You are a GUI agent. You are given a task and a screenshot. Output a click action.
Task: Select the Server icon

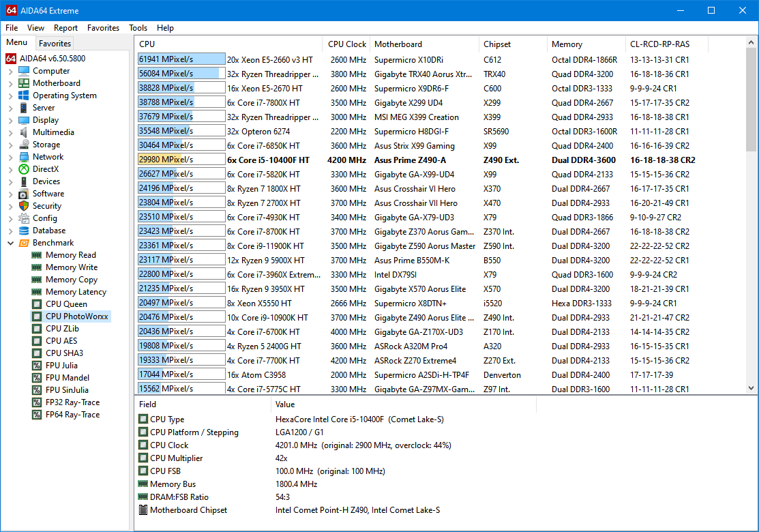click(x=24, y=108)
